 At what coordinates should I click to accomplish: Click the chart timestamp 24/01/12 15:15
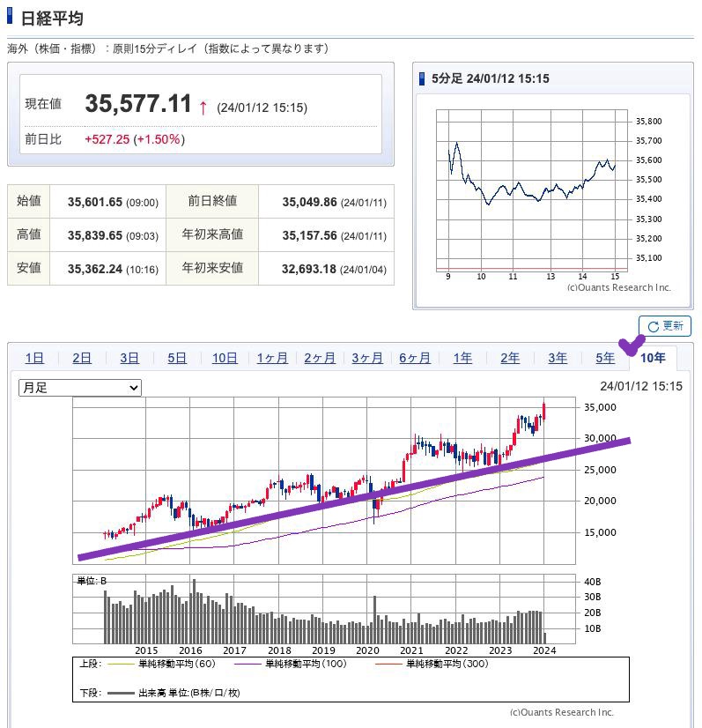pos(641,386)
